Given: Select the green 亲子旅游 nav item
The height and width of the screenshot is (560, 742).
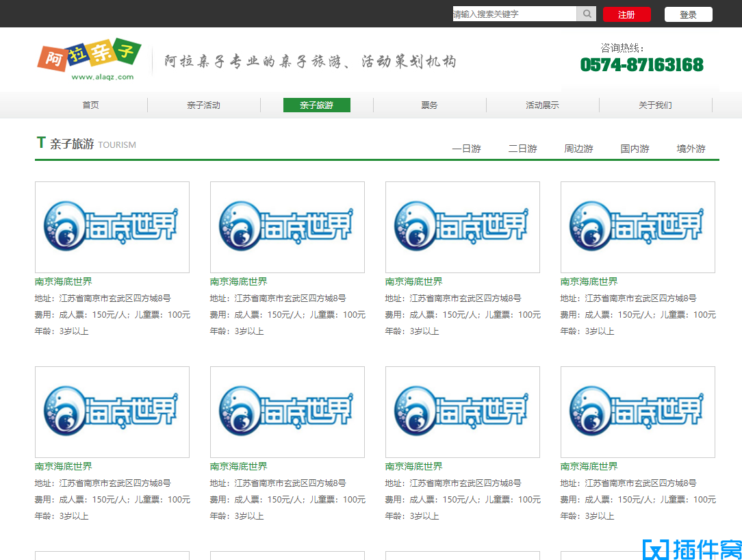Looking at the screenshot, I should (x=316, y=105).
